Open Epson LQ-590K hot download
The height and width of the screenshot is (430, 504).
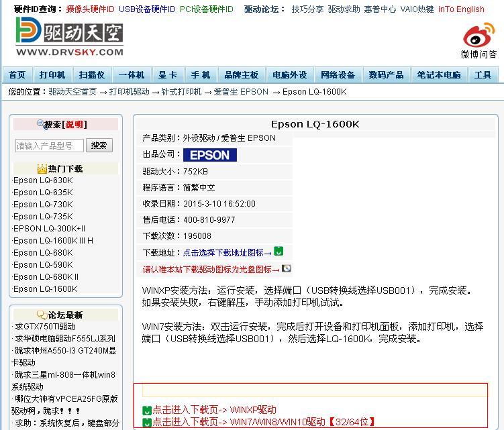coord(43,265)
